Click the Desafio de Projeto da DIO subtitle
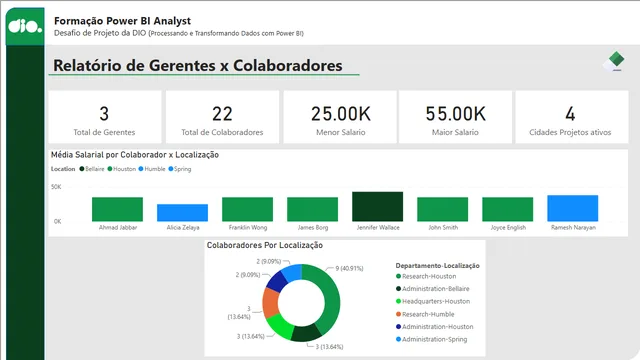 pyautogui.click(x=179, y=33)
